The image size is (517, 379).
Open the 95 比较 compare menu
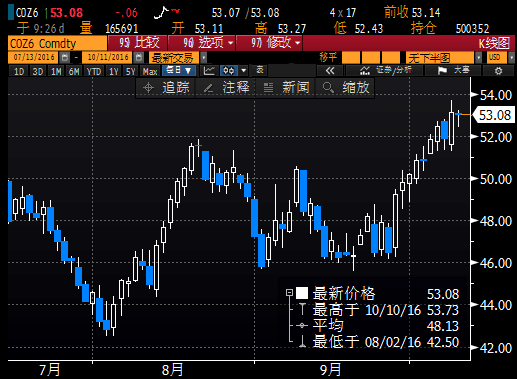[x=138, y=43]
